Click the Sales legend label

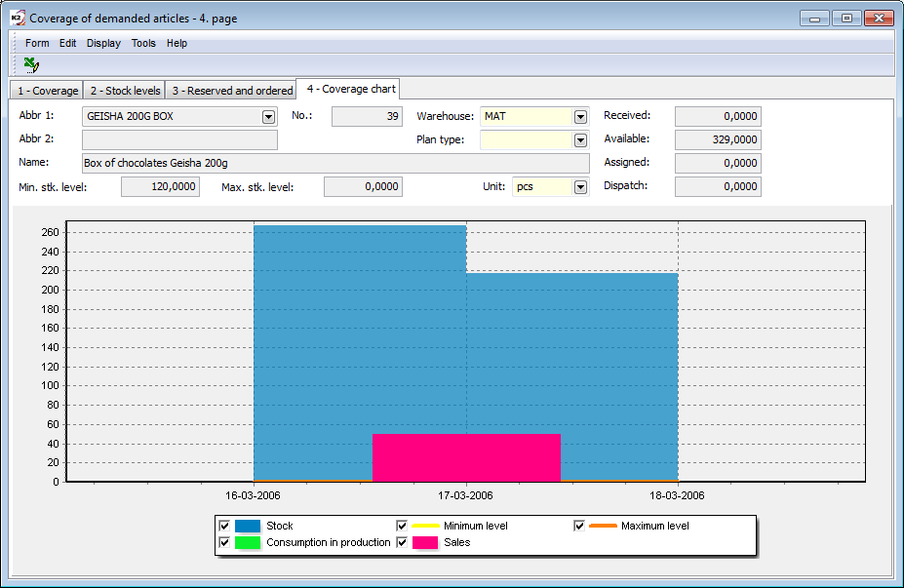pos(457,542)
